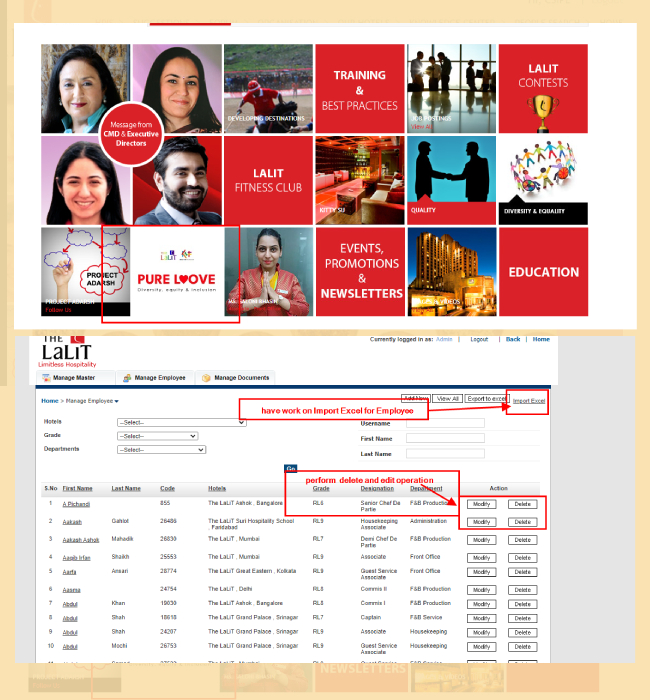Open the Diversity & Equality tile

[543, 180]
